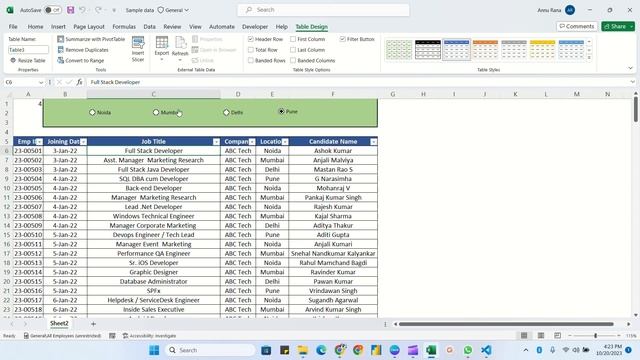Image resolution: width=640 pixels, height=360 pixels.
Task: Click the formula bar text
Action: [x=116, y=82]
